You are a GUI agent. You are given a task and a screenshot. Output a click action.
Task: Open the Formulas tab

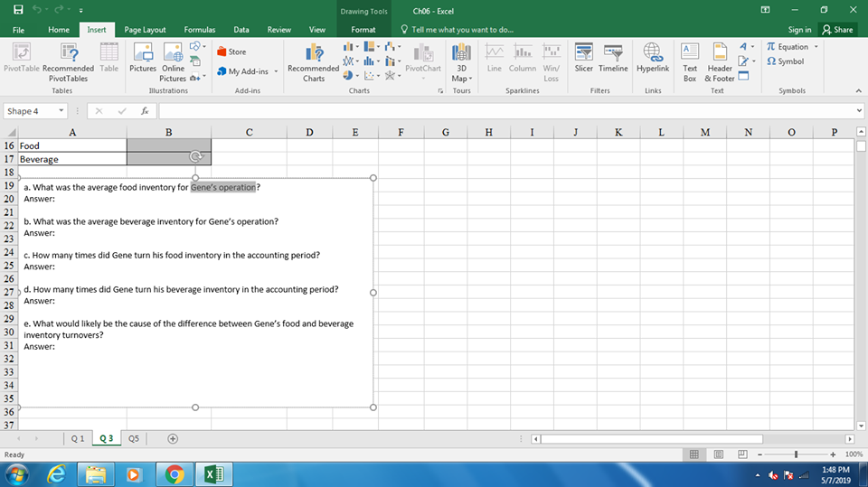click(200, 30)
